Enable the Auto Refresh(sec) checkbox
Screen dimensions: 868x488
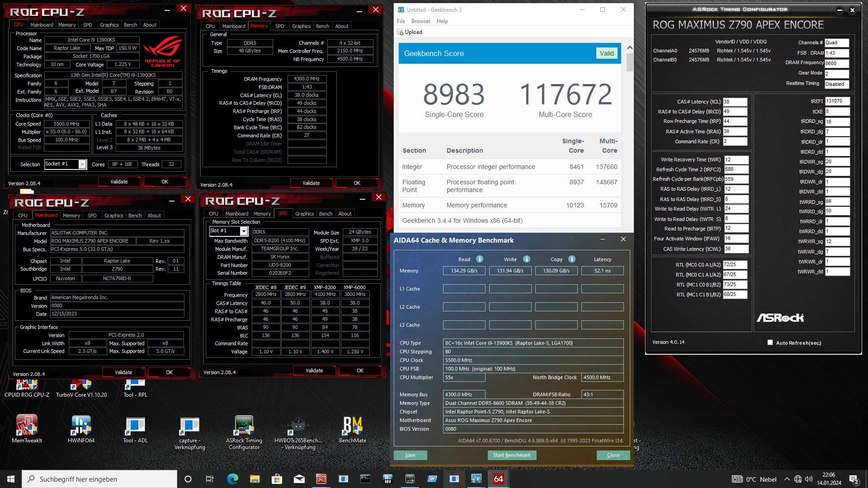coord(770,343)
